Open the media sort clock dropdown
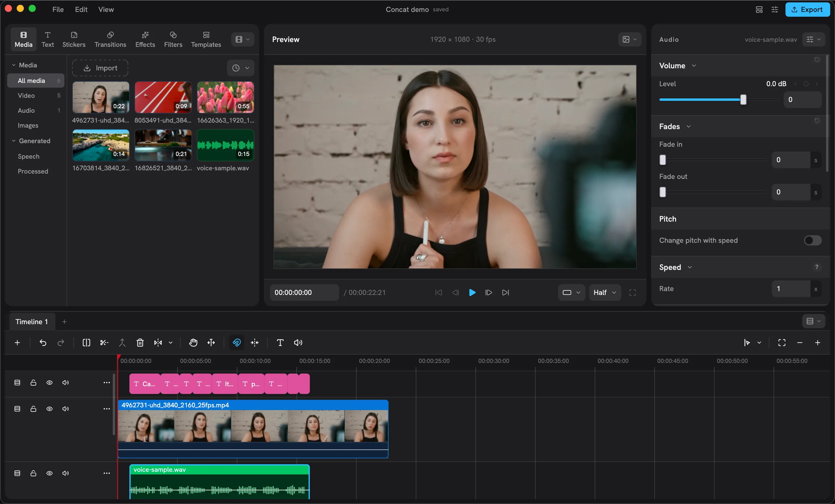Screen dimensions: 835x504 pos(241,68)
